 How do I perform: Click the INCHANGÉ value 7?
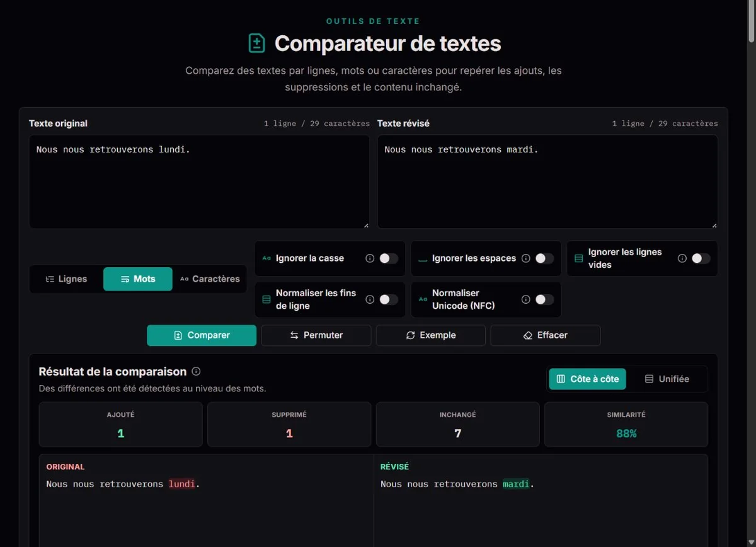pos(458,434)
